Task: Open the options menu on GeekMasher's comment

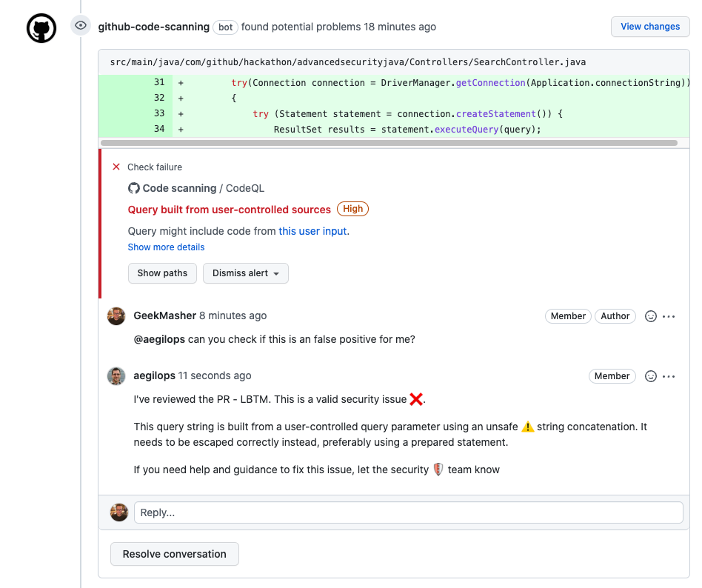Action: pyautogui.click(x=669, y=316)
